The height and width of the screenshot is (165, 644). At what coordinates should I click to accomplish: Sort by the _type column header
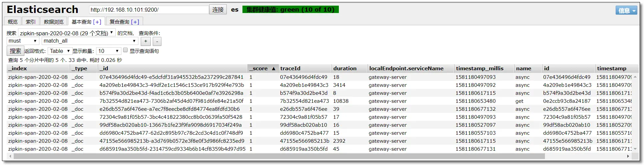[x=84, y=68]
